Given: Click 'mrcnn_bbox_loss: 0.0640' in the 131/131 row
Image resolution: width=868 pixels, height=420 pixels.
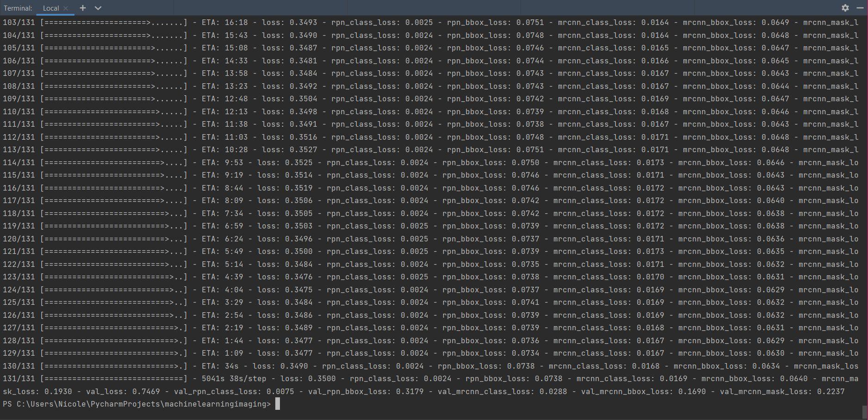Looking at the screenshot, I should (x=755, y=378).
